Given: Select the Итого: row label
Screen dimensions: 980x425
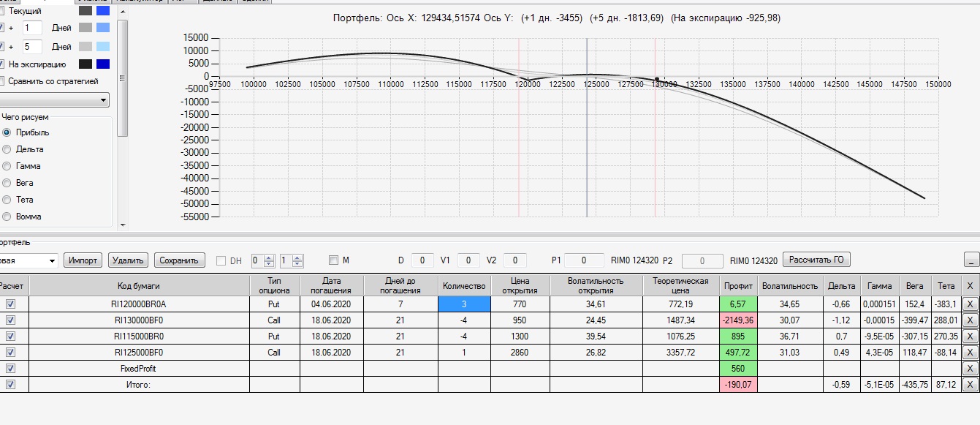Looking at the screenshot, I should [x=139, y=384].
